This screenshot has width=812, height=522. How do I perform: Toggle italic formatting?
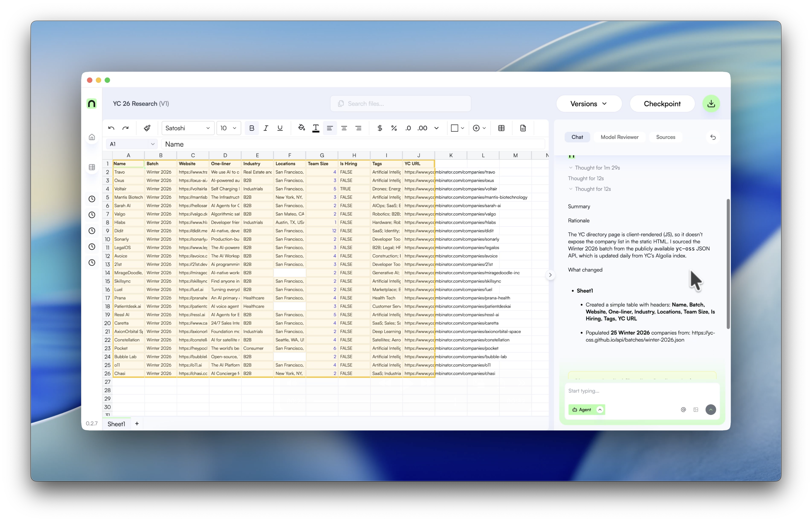(x=266, y=128)
